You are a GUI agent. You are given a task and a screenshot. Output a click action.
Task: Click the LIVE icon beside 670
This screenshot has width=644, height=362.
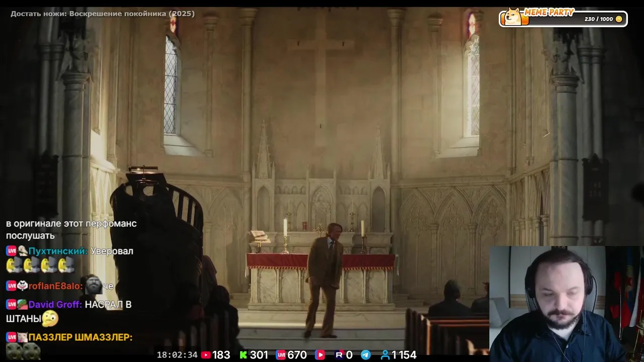click(281, 355)
